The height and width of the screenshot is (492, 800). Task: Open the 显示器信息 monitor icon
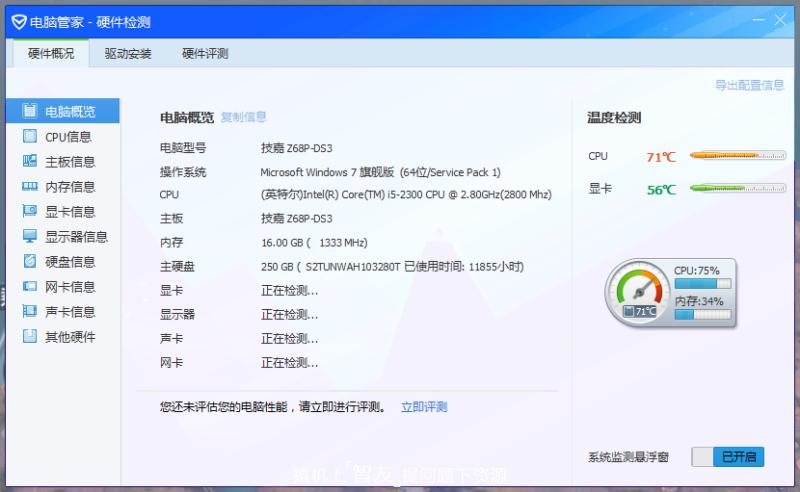[30, 236]
